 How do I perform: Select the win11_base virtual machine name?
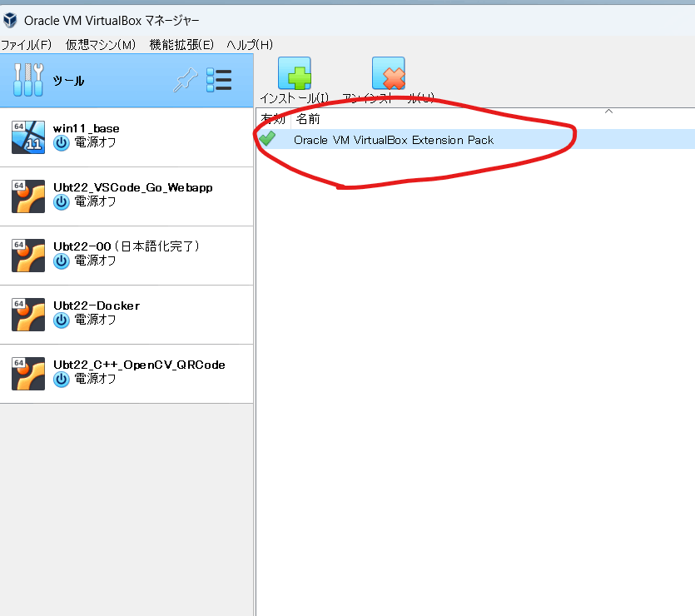(87, 128)
